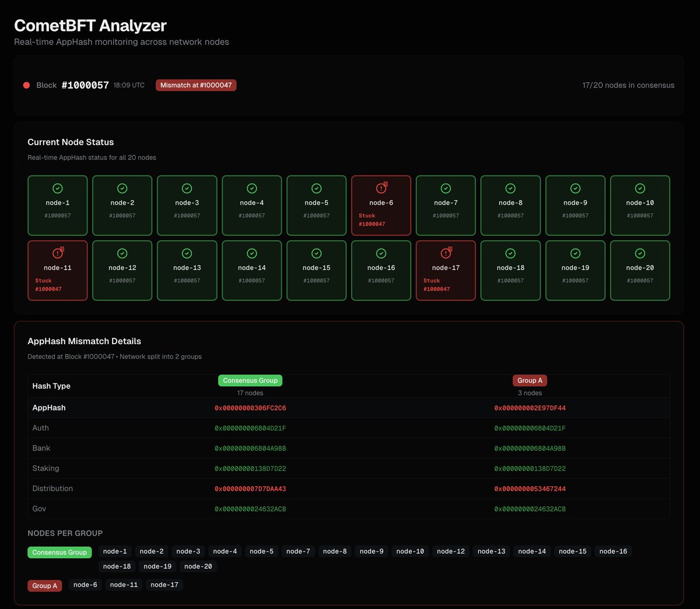Screen dimensions: 700x609
Task: Click the Distribution row label
Action: (x=52, y=489)
